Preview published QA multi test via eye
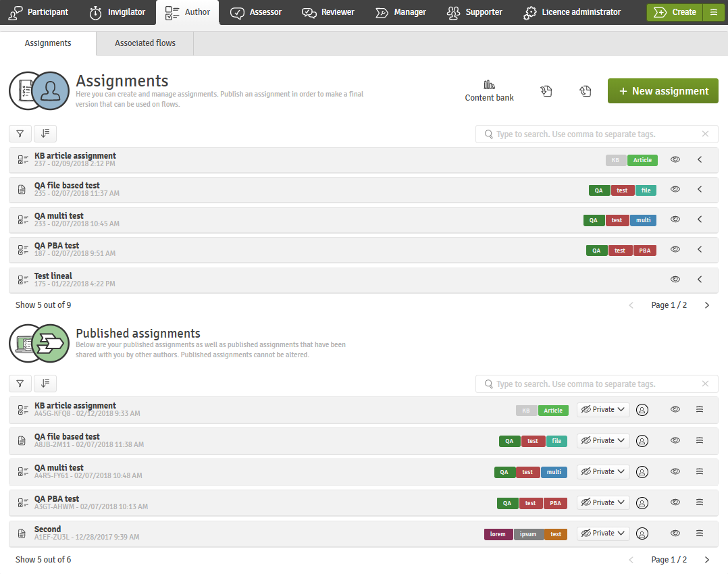728x574 pixels. [x=675, y=471]
